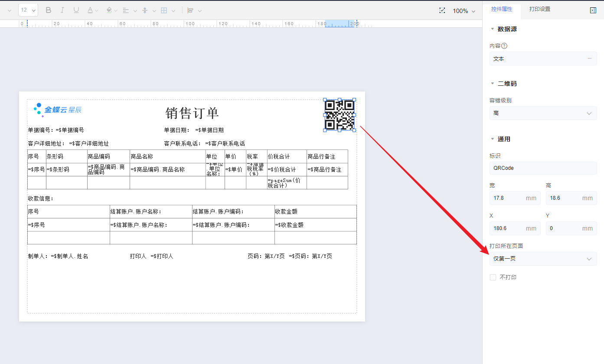Select the 销售订单 title text
Image resolution: width=604 pixels, height=364 pixels.
[x=192, y=114]
